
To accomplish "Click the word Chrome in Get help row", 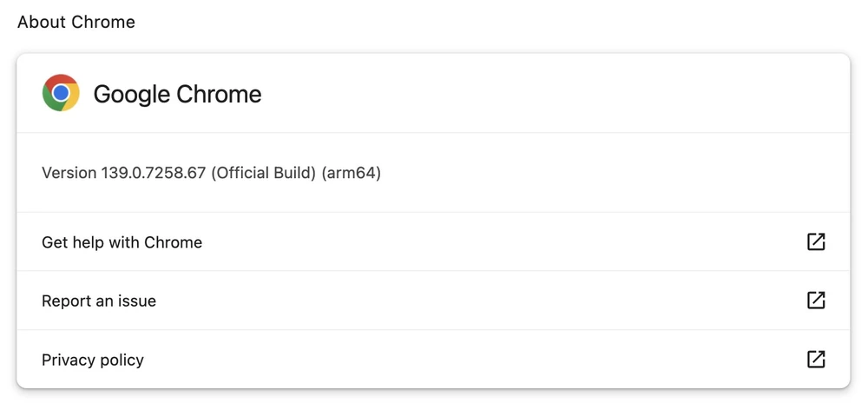I will click(173, 242).
